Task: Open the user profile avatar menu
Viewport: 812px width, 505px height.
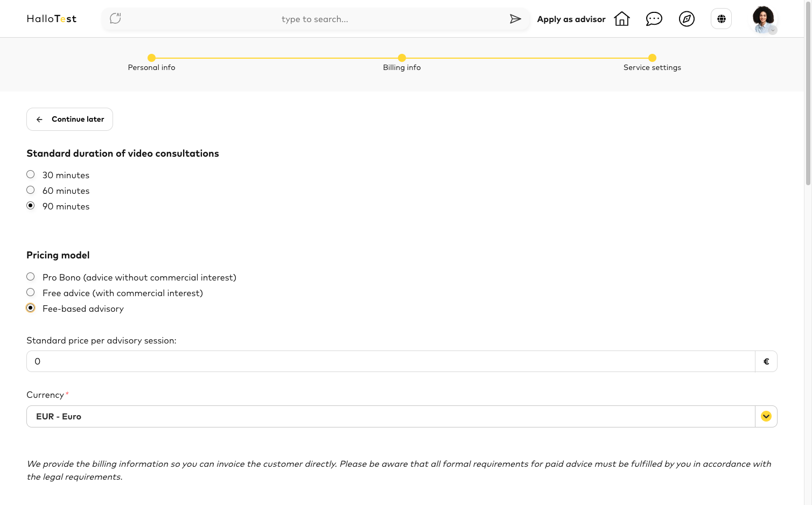Action: (x=764, y=19)
